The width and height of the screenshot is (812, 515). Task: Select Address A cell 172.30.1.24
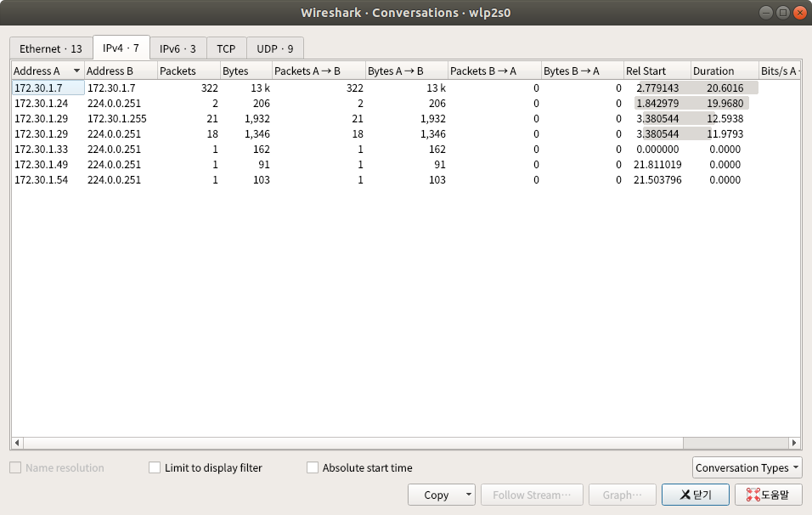48,104
